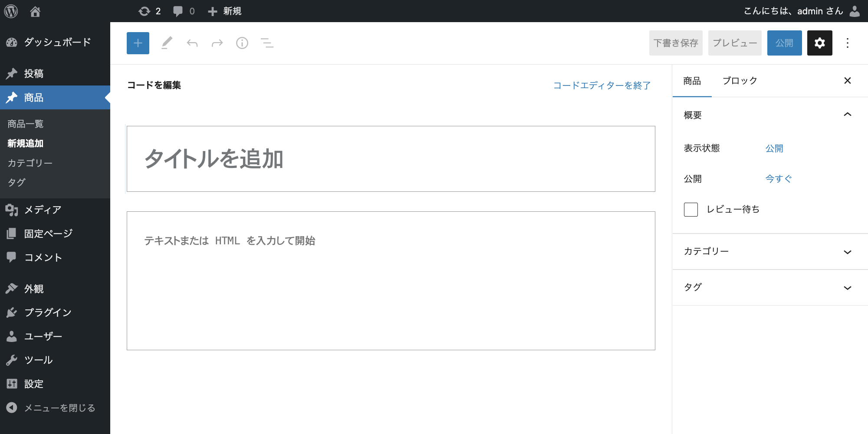Open the list view outline icon
This screenshot has width=868, height=434.
coord(267,43)
